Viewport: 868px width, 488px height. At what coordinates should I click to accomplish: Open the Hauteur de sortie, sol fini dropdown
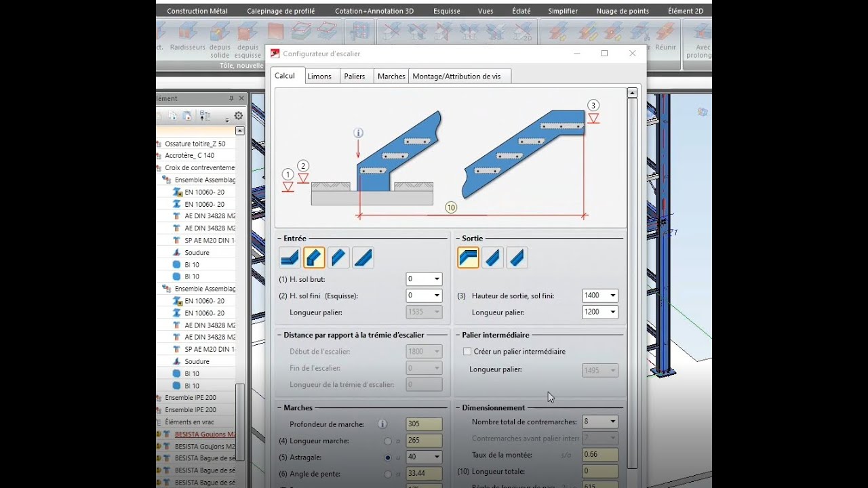[613, 296]
